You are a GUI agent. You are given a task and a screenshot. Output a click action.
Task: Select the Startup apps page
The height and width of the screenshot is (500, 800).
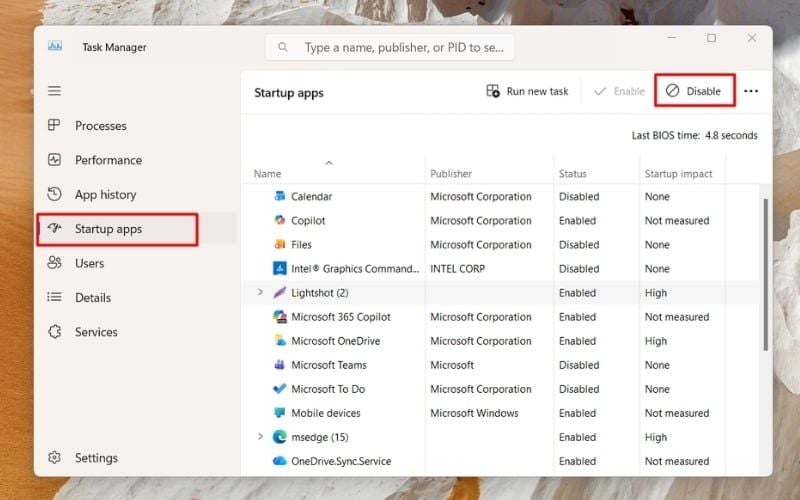click(137, 229)
